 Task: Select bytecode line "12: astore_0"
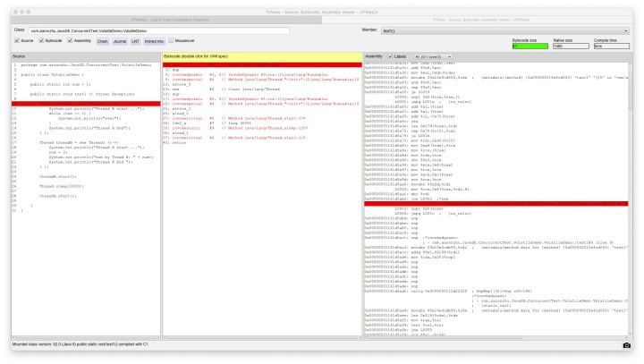coord(262,84)
